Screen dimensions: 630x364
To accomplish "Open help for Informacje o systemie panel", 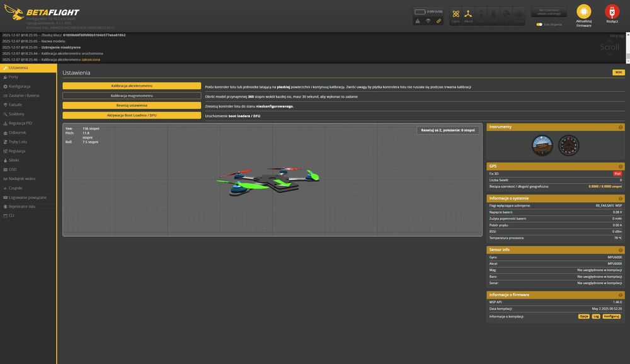I will [621, 198].
